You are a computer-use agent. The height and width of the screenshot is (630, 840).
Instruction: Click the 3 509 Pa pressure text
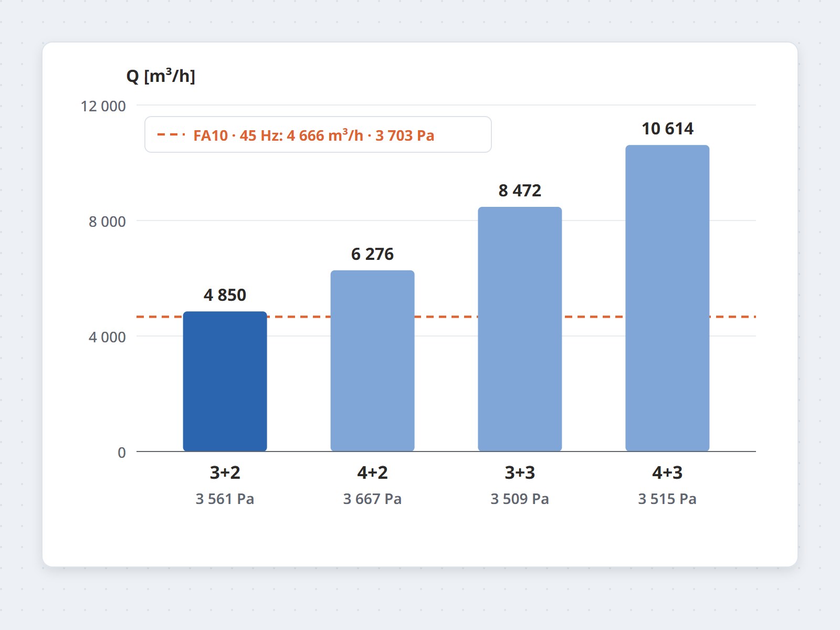[520, 499]
